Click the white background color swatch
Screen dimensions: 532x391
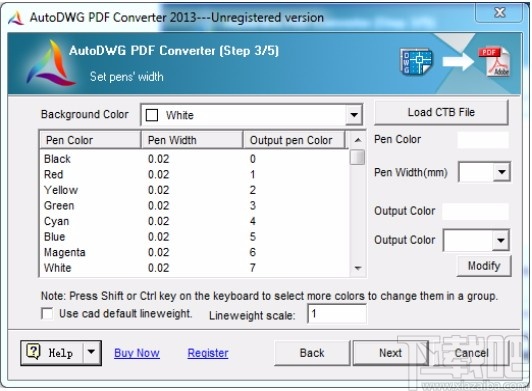152,115
